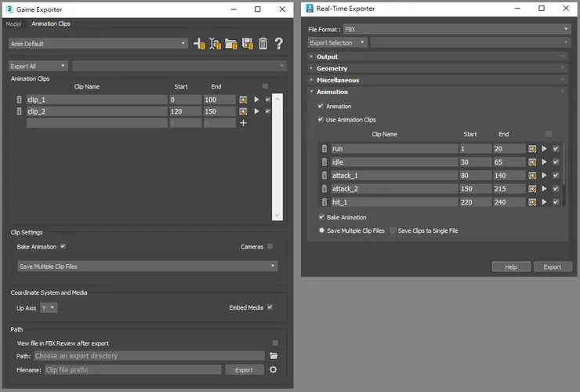Select Save Clips to Single File option
The width and height of the screenshot is (580, 392).
point(393,230)
